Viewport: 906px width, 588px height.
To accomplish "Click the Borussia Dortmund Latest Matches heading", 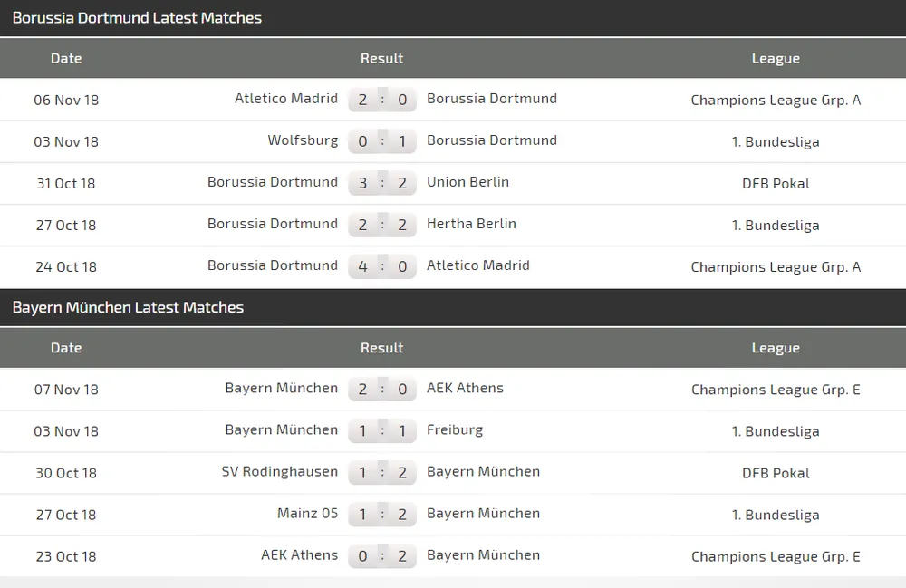I will pyautogui.click(x=137, y=18).
